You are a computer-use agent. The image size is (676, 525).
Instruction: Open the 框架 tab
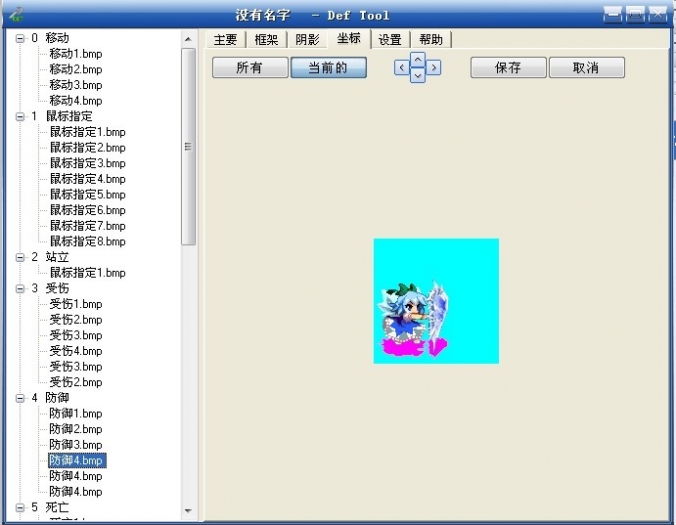click(x=266, y=40)
